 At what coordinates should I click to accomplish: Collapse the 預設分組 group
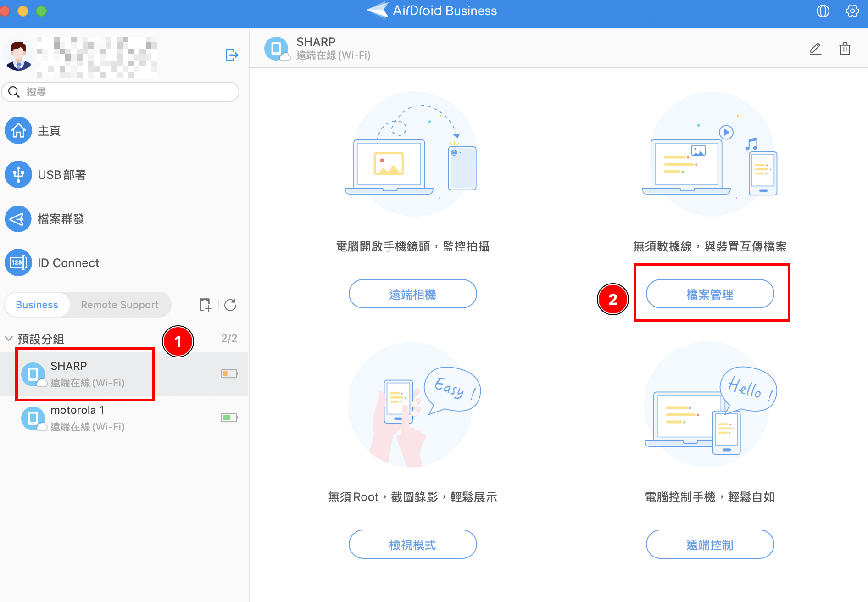[x=9, y=339]
